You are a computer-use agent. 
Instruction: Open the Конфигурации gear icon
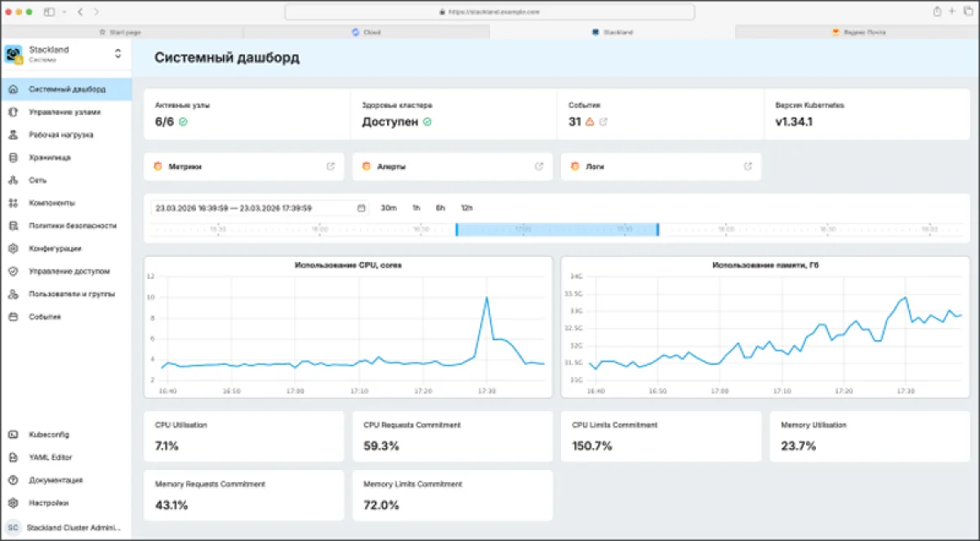tap(15, 249)
